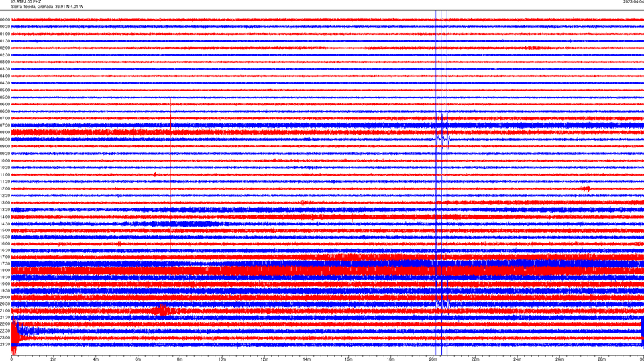Viewport: 644px width, 362px height.
Task: Select the 05:00 trace time label
Action: coord(5,90)
